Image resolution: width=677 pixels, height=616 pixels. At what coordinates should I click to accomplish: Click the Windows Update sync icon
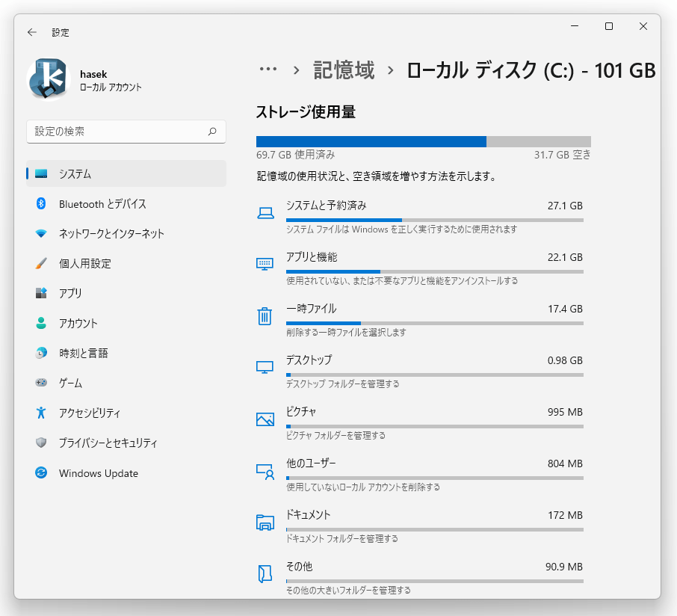[41, 472]
